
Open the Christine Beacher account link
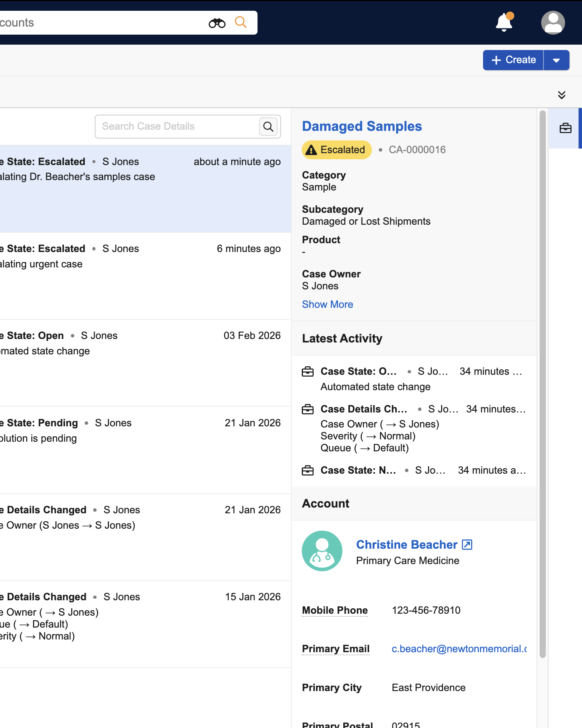pos(406,544)
